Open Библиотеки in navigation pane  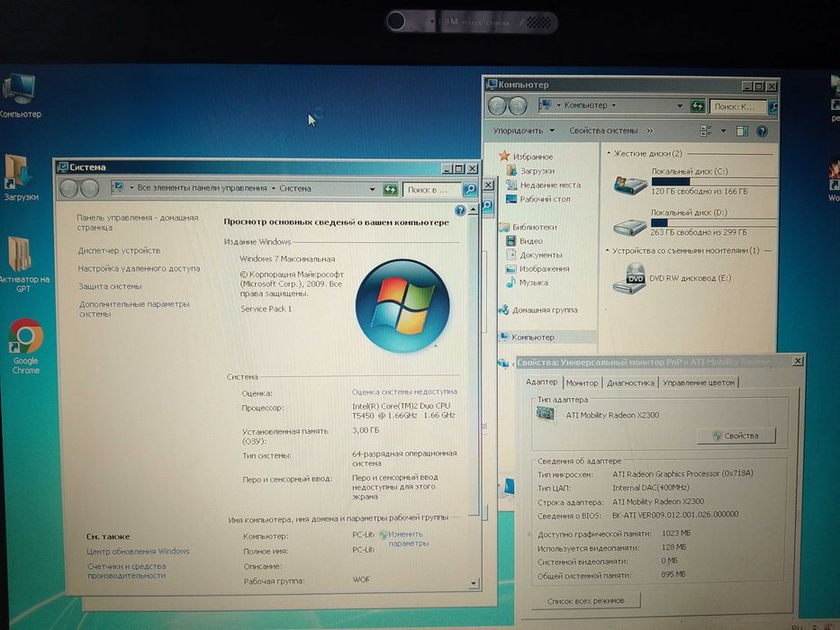(528, 227)
